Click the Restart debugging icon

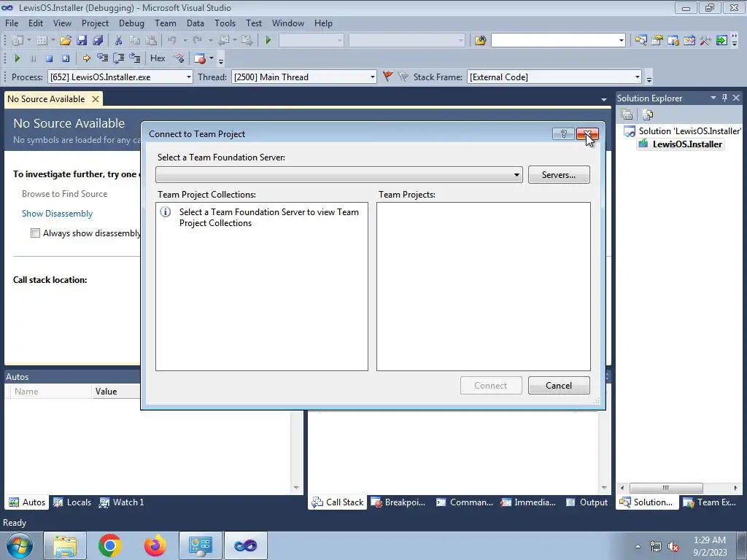click(x=65, y=58)
